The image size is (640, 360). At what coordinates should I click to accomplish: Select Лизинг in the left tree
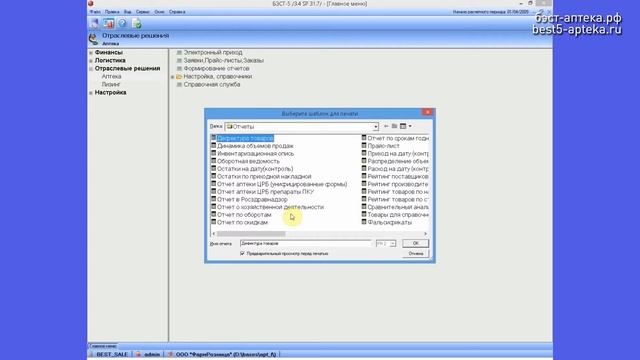(x=111, y=84)
